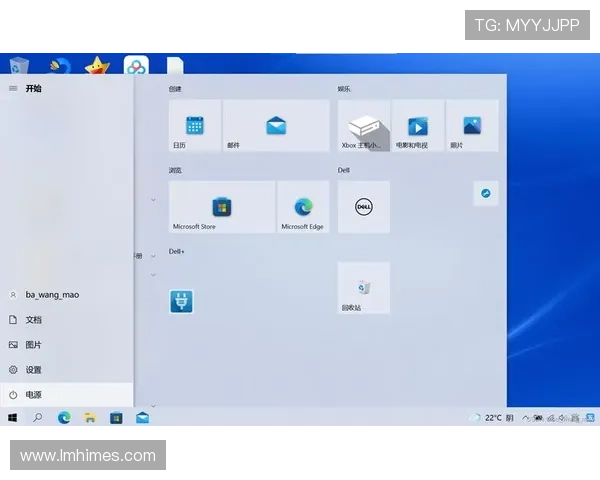
Task: Launch the 电影和电视 movies tile
Action: (x=418, y=126)
